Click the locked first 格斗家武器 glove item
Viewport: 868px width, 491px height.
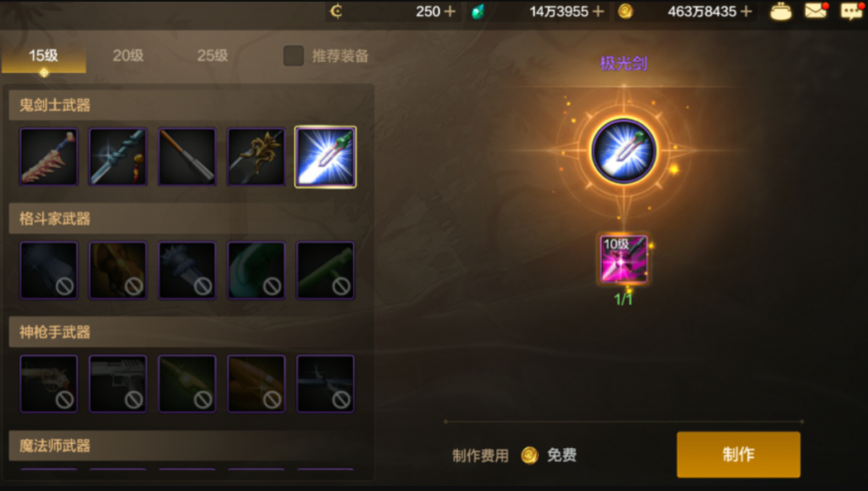[x=49, y=270]
